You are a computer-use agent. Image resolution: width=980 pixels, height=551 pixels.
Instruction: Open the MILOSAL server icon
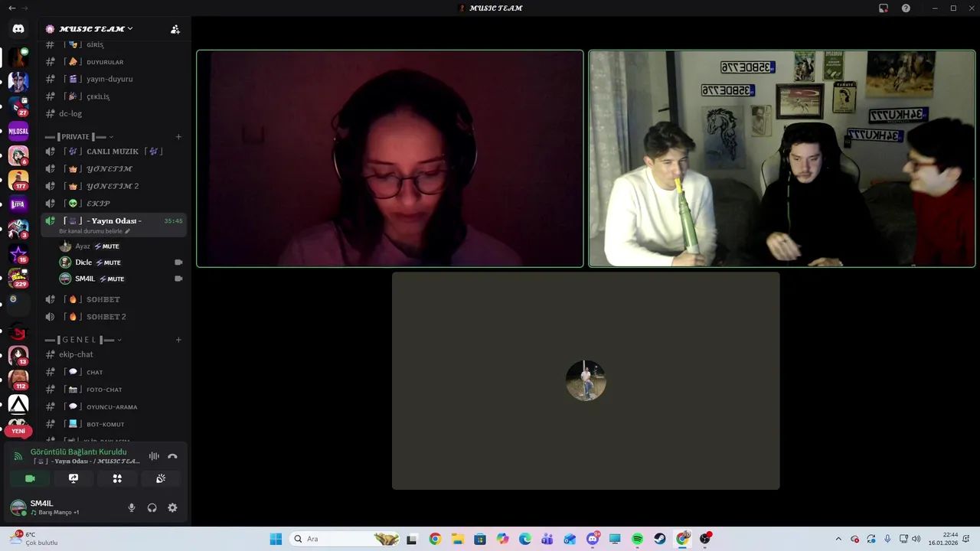pos(18,131)
